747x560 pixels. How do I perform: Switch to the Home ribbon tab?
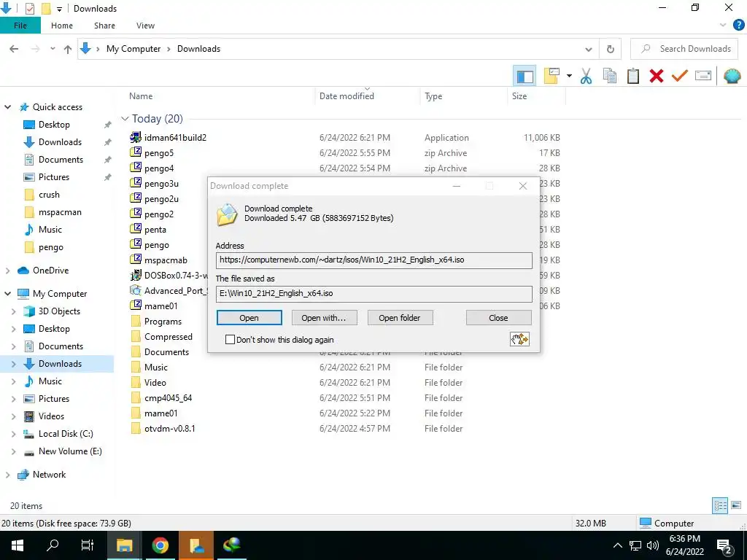[x=62, y=26]
